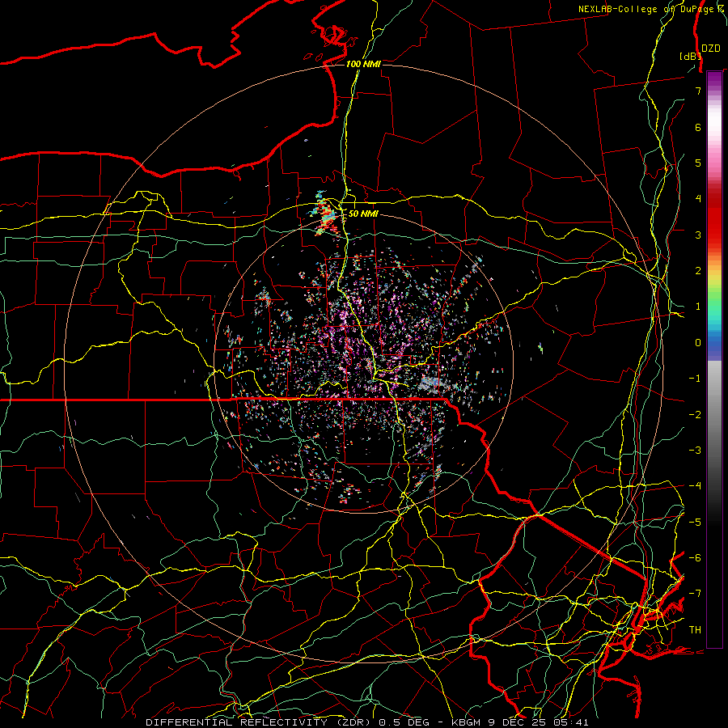Click the "TH" label under the color scale
The width and height of the screenshot is (728, 728).
(x=695, y=629)
